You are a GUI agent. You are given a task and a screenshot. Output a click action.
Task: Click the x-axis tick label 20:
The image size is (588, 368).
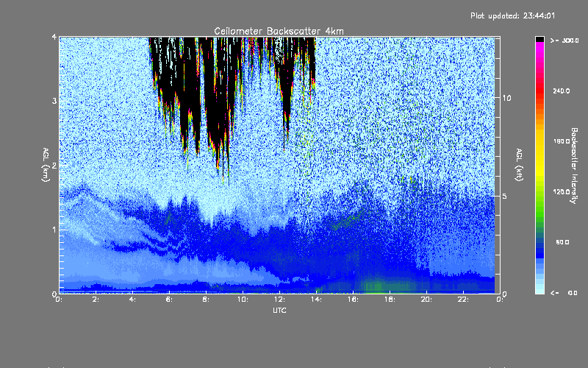[x=426, y=300]
